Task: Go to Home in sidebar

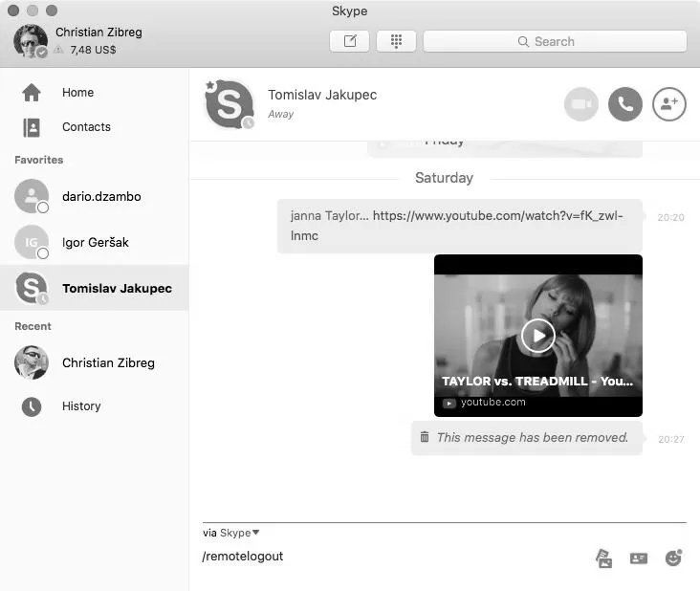Action: point(95,93)
